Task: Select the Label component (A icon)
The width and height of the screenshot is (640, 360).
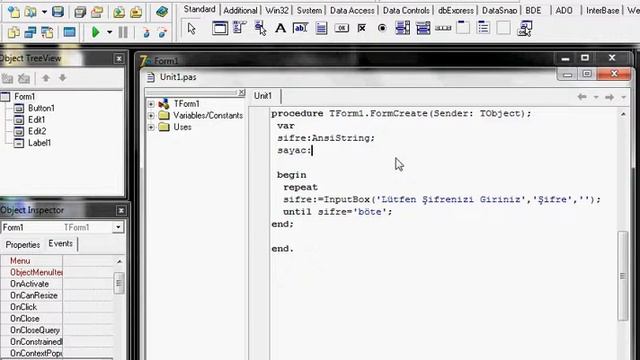Action: [x=280, y=28]
